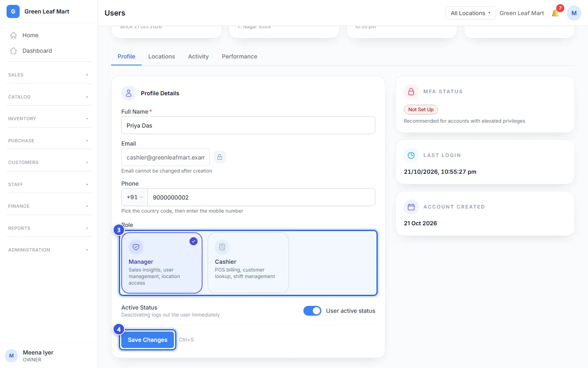Click the Home house icon
This screenshot has height=368, width=588.
pyautogui.click(x=13, y=35)
